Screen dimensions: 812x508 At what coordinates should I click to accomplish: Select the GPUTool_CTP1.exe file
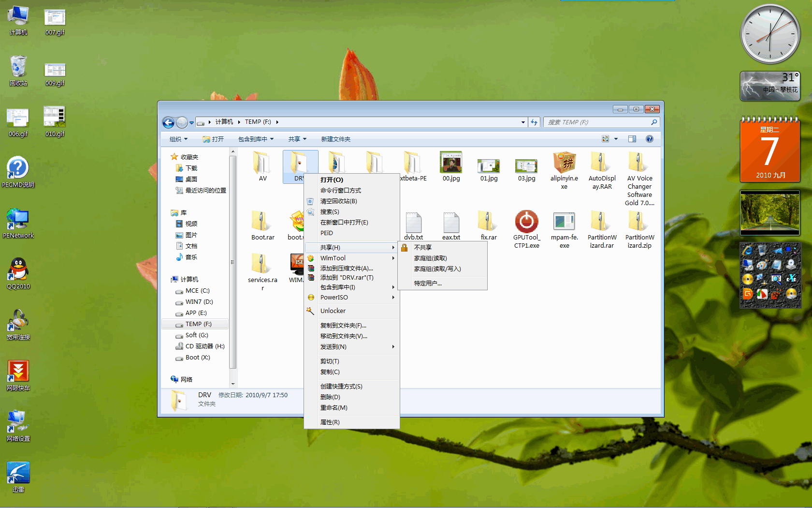pos(526,229)
